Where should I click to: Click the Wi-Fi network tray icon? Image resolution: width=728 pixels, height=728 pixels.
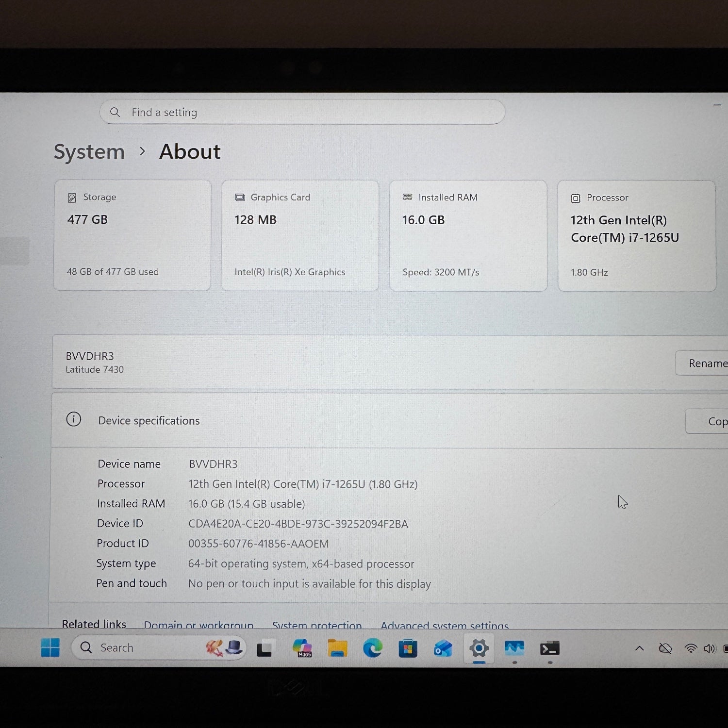point(690,648)
